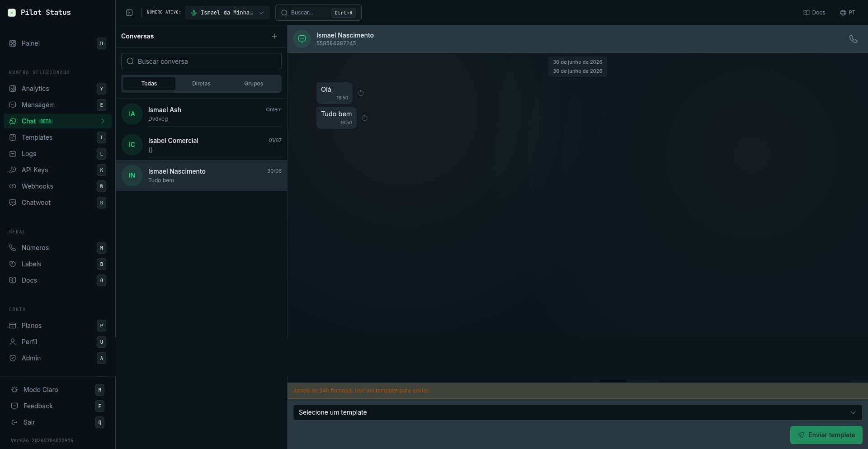Click the Ismael Nascimento header name
Screen dimensions: 868x449
[x=345, y=35]
